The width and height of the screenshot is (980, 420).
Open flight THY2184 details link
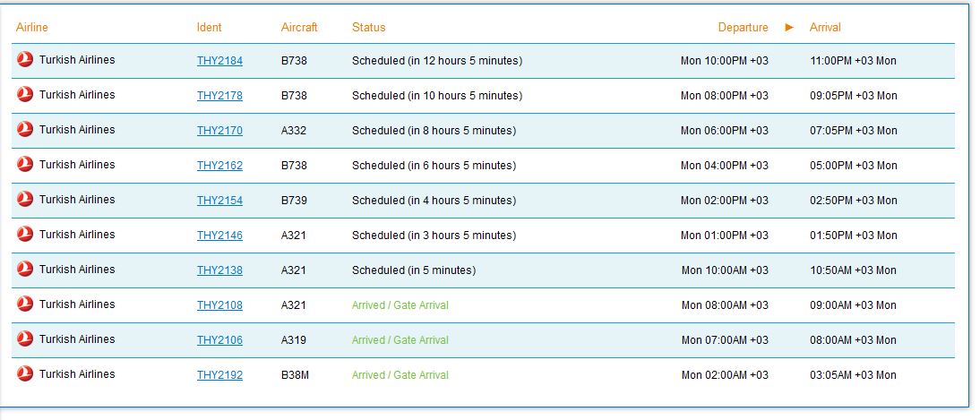tap(219, 61)
